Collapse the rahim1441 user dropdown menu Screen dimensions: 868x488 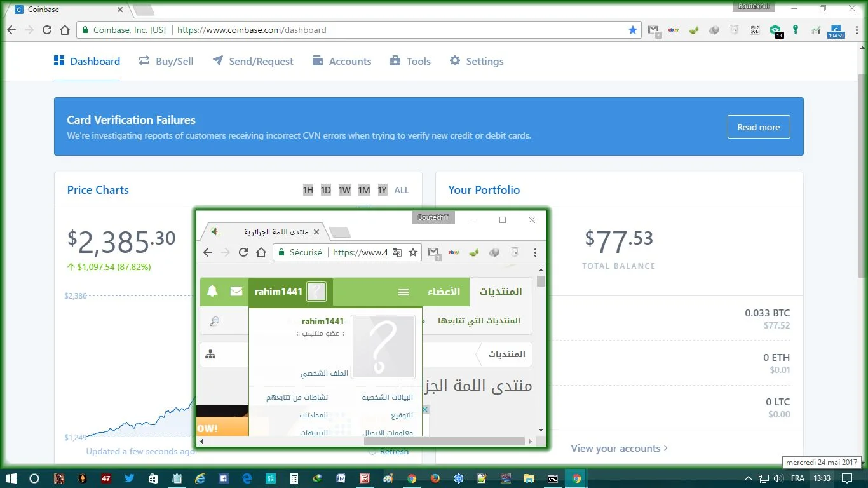click(279, 292)
